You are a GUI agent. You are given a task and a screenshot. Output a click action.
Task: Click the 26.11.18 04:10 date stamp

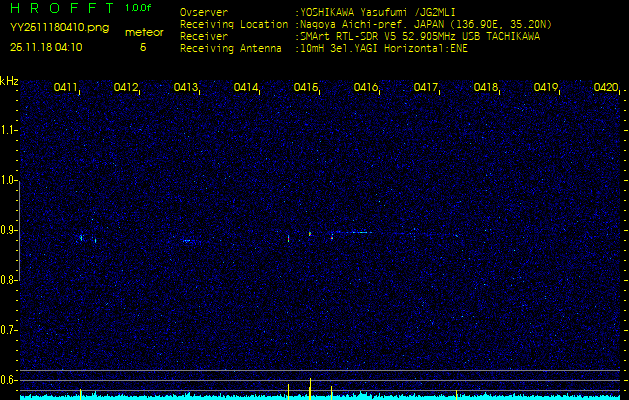pos(49,46)
